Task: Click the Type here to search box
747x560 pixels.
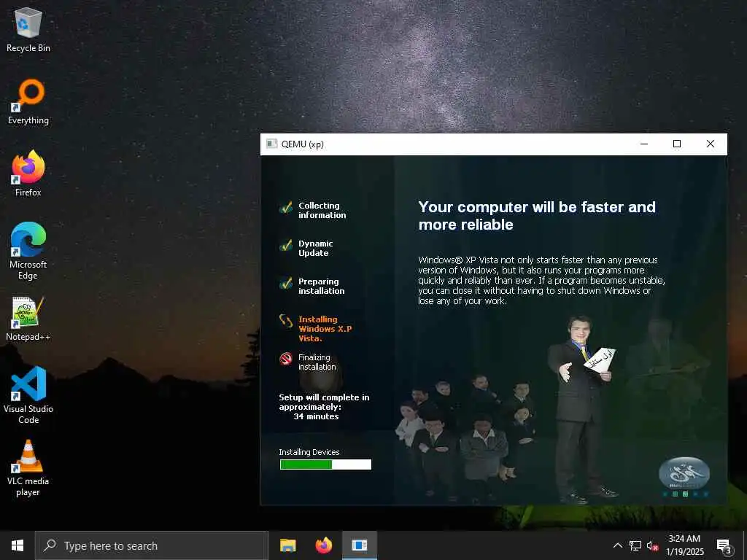Action: click(152, 545)
